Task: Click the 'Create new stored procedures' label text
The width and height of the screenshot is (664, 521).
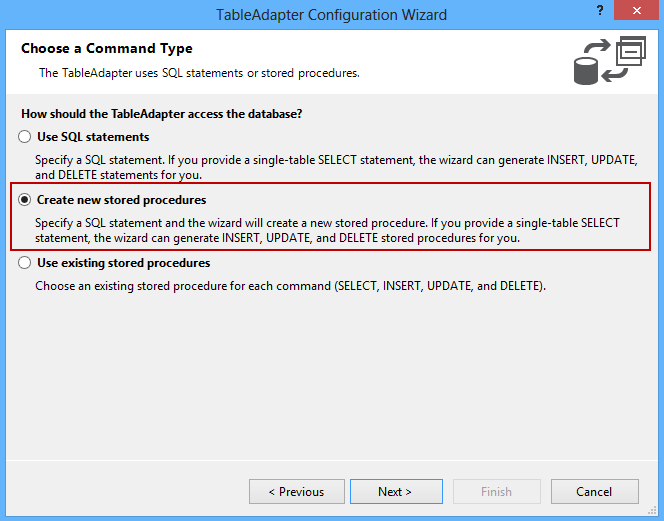Action: click(121, 200)
